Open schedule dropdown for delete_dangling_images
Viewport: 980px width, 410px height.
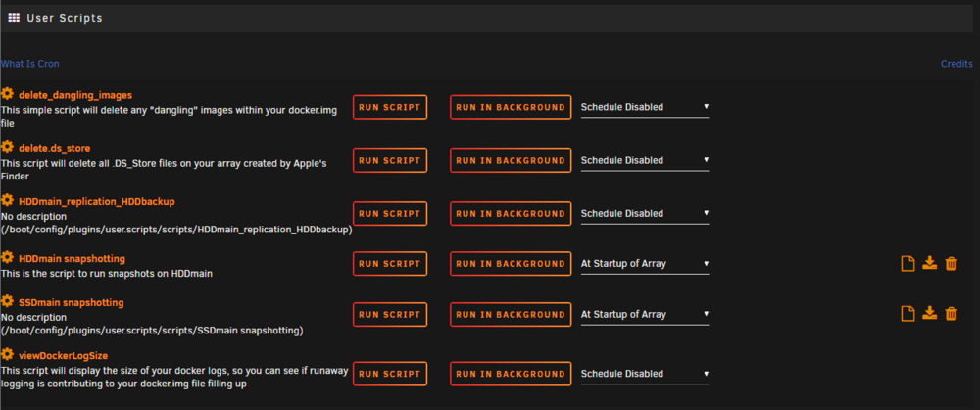645,107
